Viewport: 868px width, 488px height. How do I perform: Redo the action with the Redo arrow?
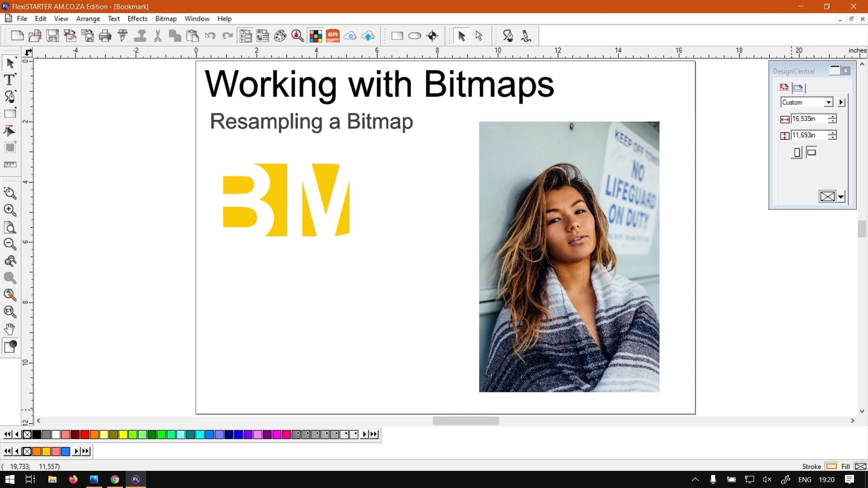tap(227, 36)
